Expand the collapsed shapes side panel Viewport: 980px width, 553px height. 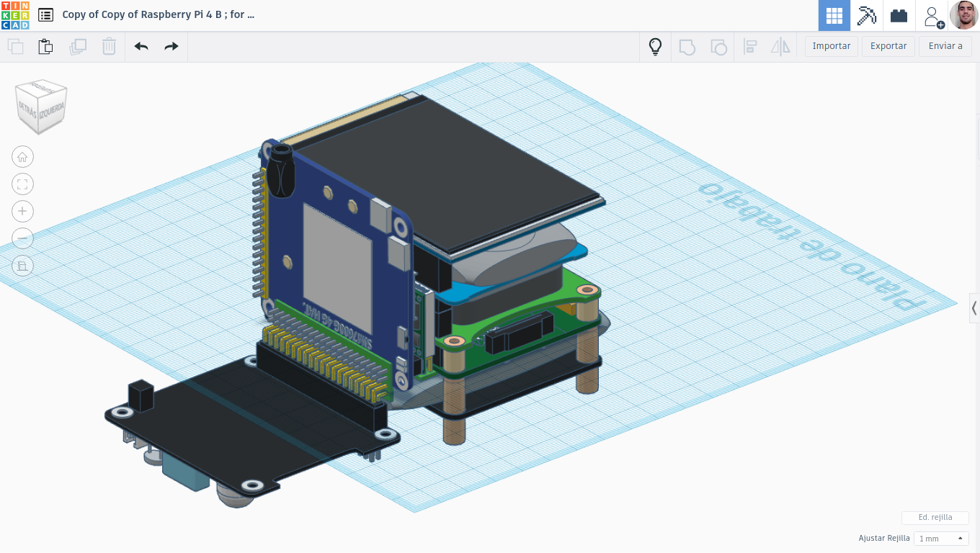point(974,308)
